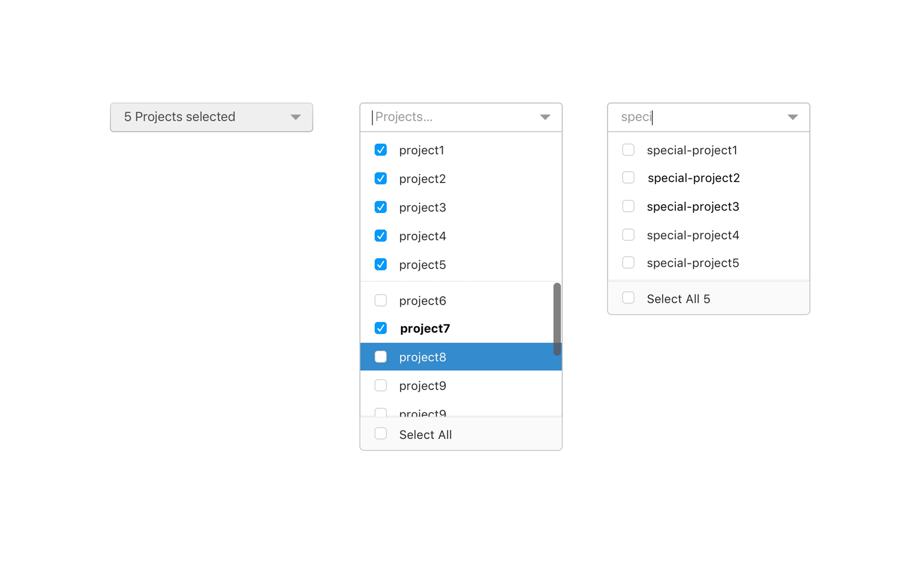Click the 'special-project3' label
Viewport: 924px width, 571px height.
[693, 207]
